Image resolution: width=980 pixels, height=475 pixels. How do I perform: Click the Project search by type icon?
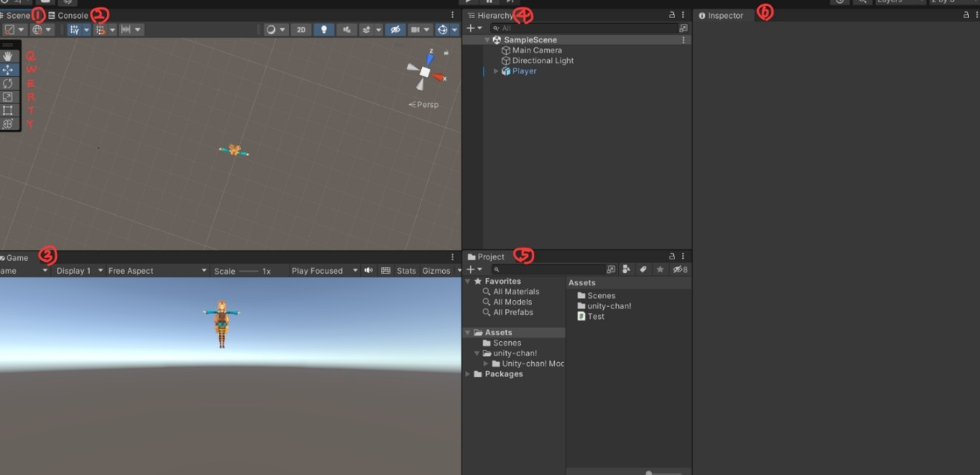click(x=626, y=269)
